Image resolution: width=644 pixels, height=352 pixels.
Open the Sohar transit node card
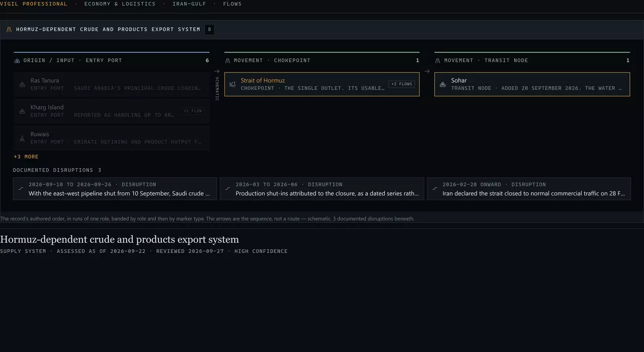(x=532, y=84)
